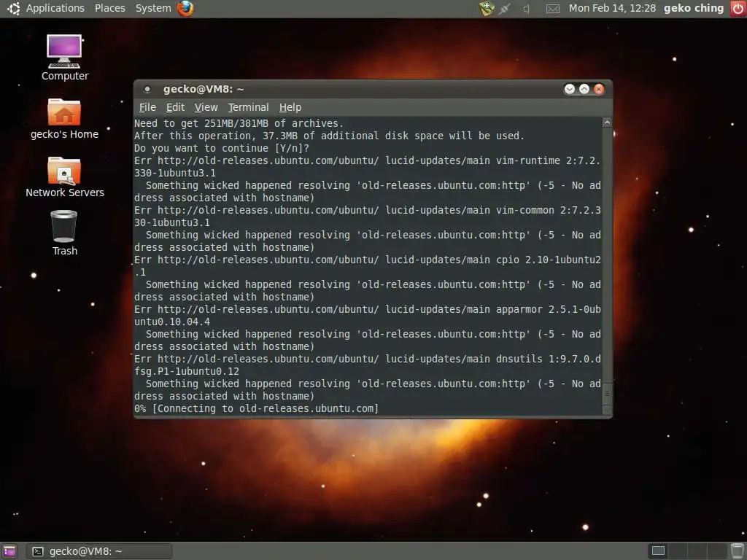This screenshot has height=560, width=747.
Task: Click the volume speaker icon
Action: [x=527, y=9]
